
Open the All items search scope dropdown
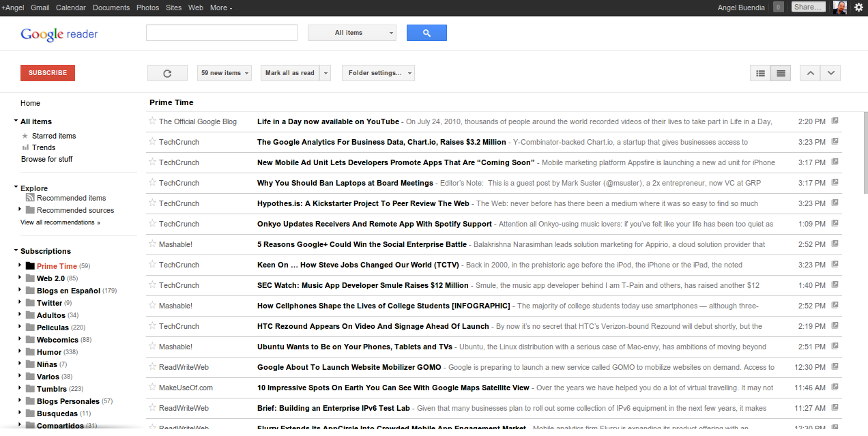point(352,33)
